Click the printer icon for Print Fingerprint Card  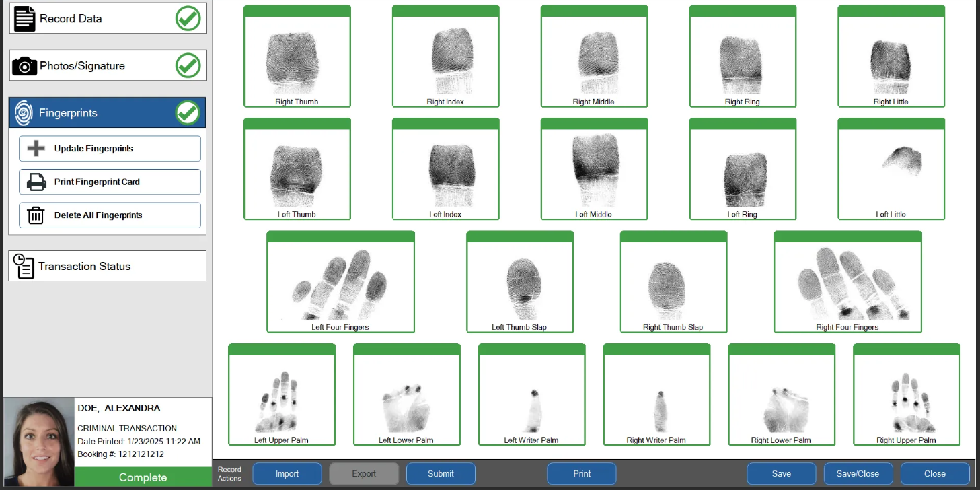(36, 182)
